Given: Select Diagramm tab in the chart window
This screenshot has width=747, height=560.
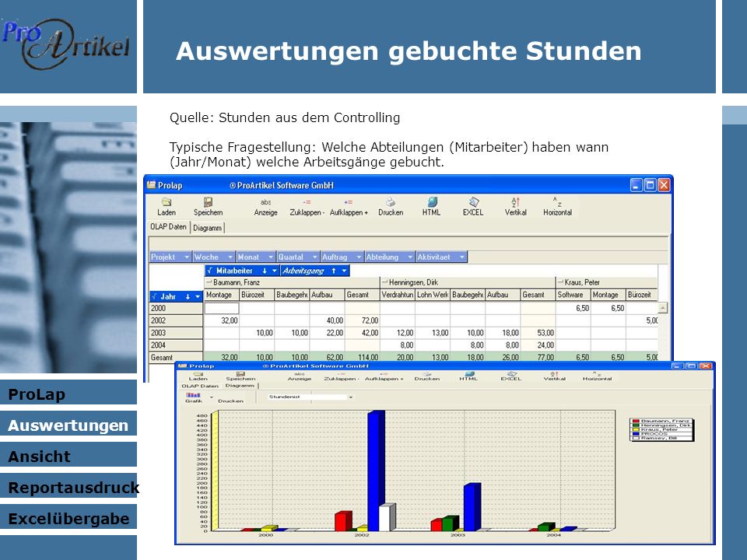Looking at the screenshot, I should [240, 385].
